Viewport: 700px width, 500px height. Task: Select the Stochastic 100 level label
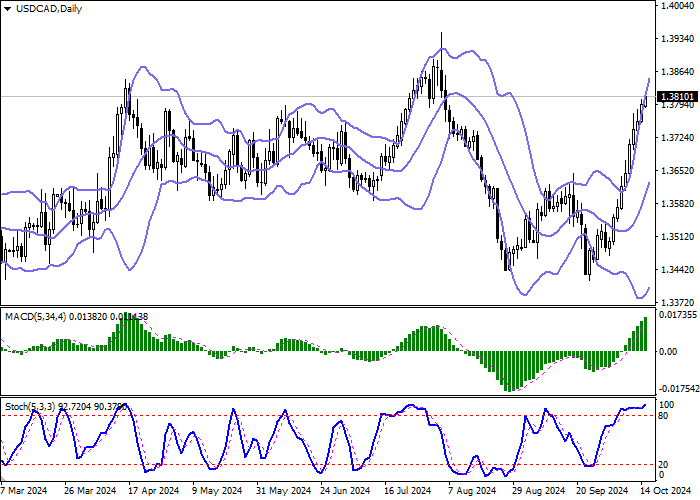667,405
